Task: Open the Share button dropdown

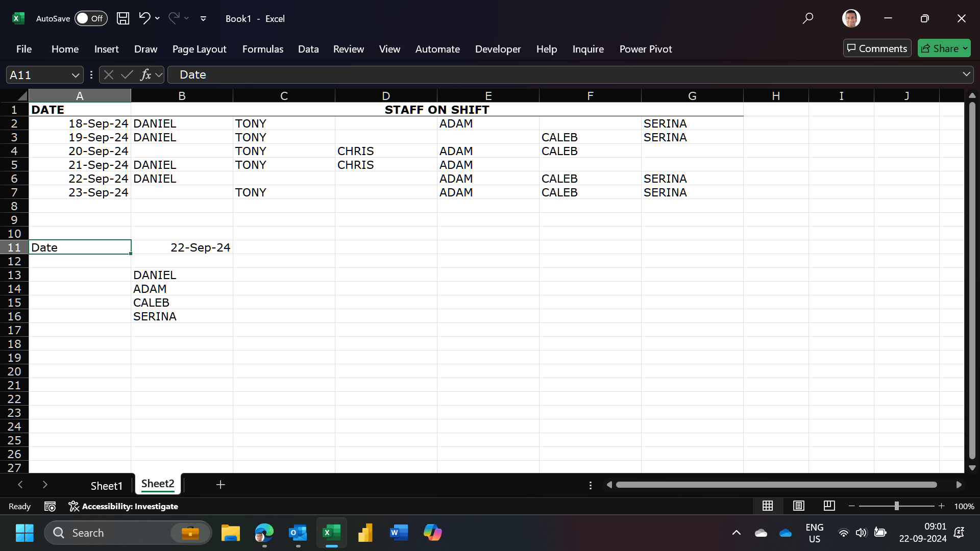Action: (965, 48)
